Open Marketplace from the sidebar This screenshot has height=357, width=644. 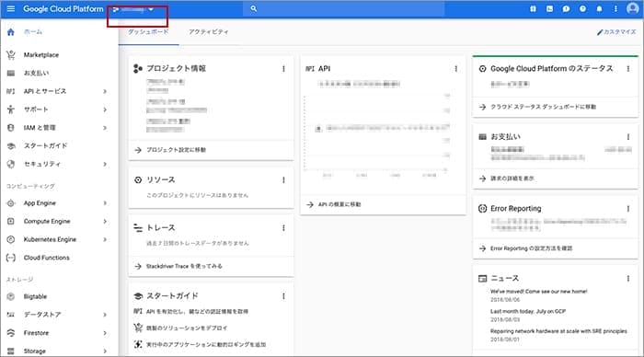click(x=41, y=54)
